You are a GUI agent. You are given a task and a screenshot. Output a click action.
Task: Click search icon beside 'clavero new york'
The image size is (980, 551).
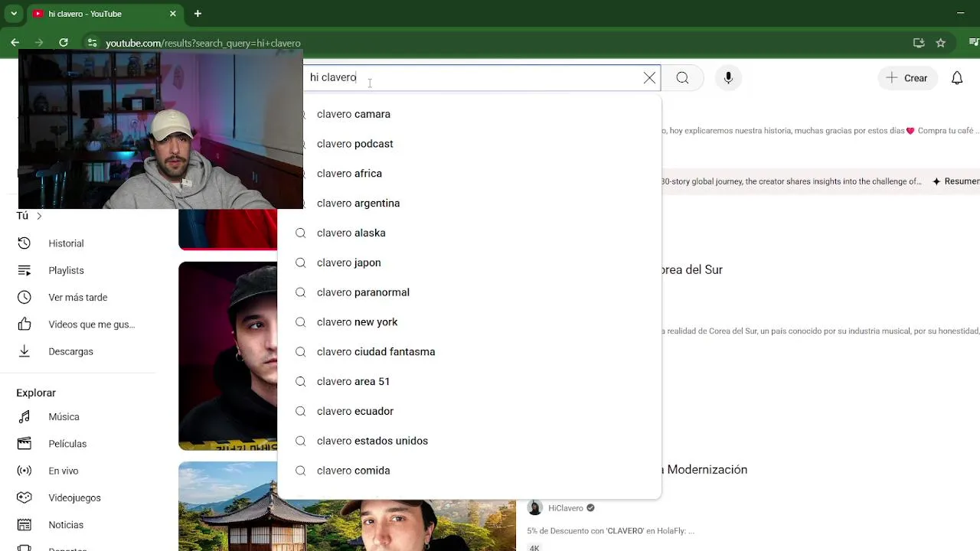click(301, 322)
